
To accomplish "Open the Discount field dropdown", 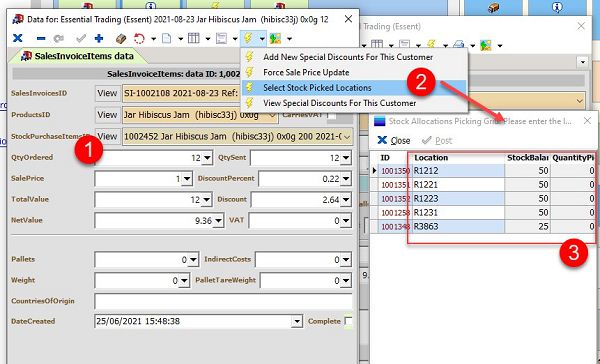I will 346,199.
